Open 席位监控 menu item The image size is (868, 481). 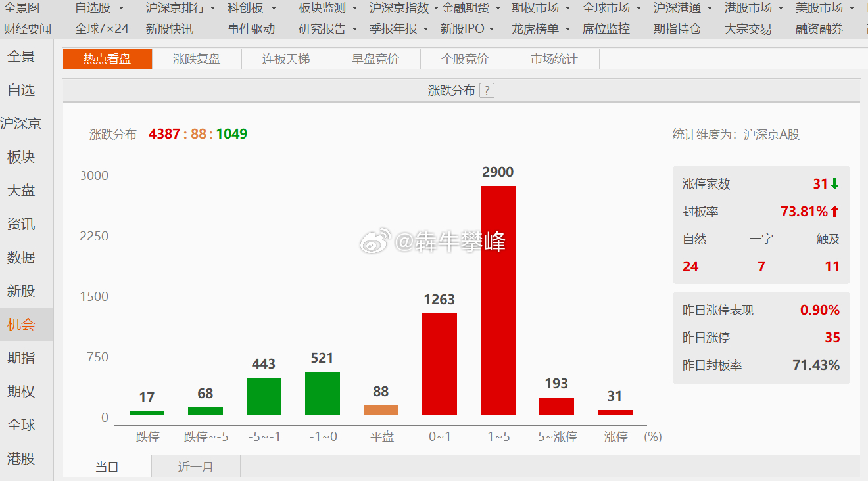point(606,29)
